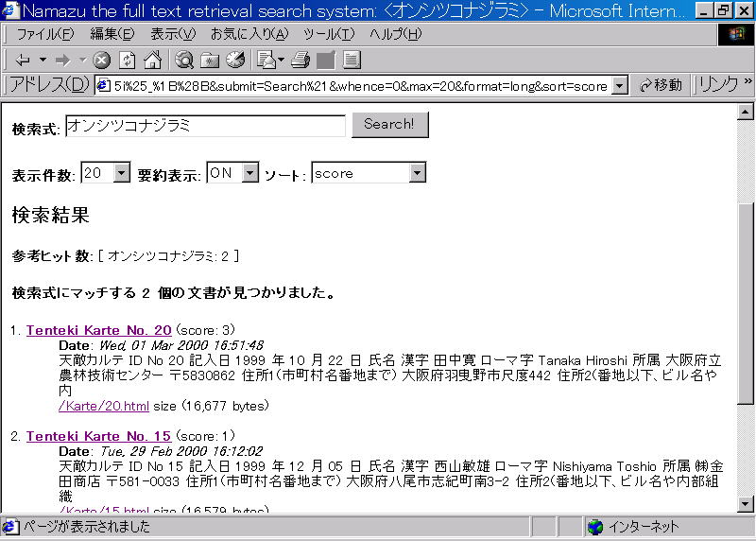The height and width of the screenshot is (541, 756).
Task: Open the Favorites folder toolbar icon
Action: [x=210, y=61]
